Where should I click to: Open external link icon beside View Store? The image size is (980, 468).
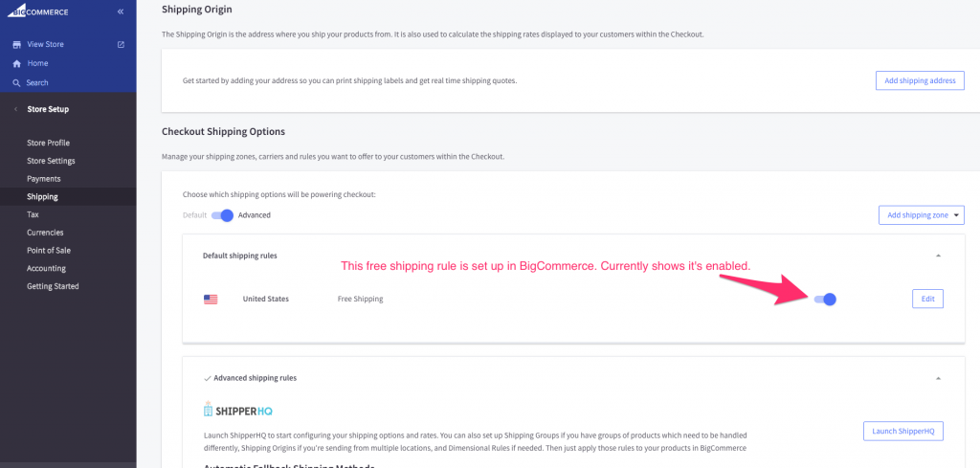coord(121,44)
